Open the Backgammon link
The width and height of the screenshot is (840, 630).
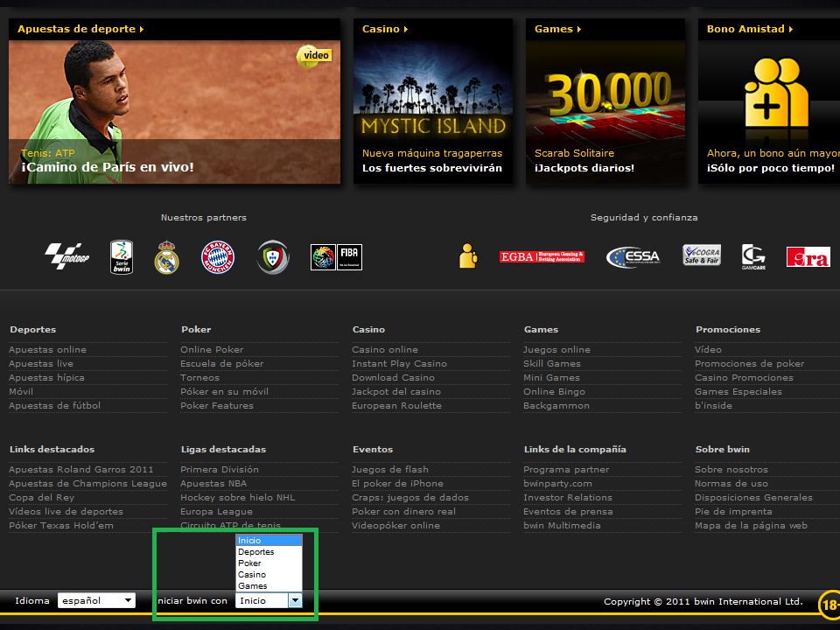(x=556, y=405)
